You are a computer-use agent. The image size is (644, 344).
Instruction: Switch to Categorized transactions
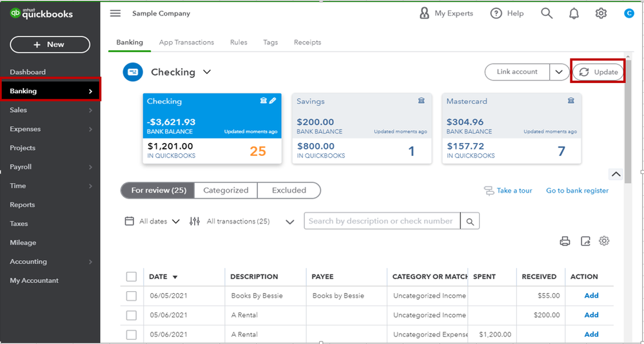[x=226, y=191]
